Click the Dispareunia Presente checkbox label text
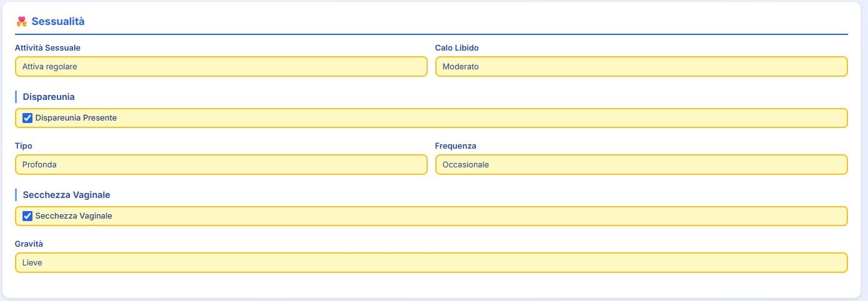This screenshot has height=301, width=868. [76, 118]
